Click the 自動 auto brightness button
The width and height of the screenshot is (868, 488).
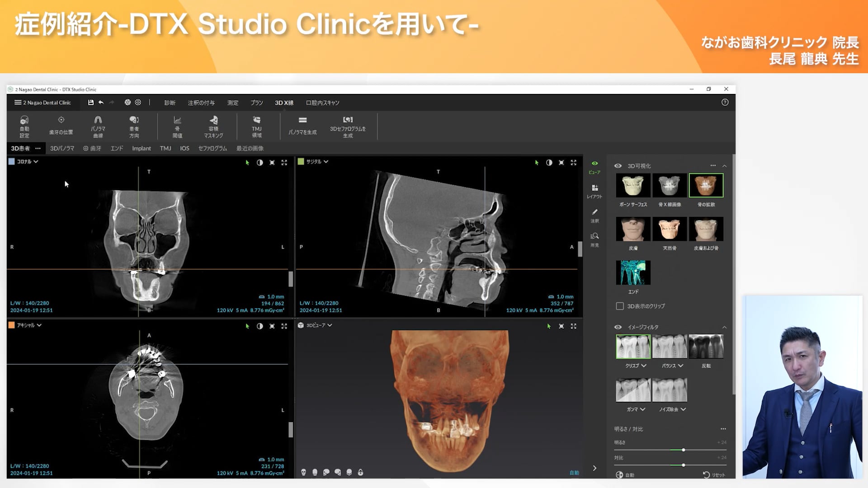(x=625, y=475)
